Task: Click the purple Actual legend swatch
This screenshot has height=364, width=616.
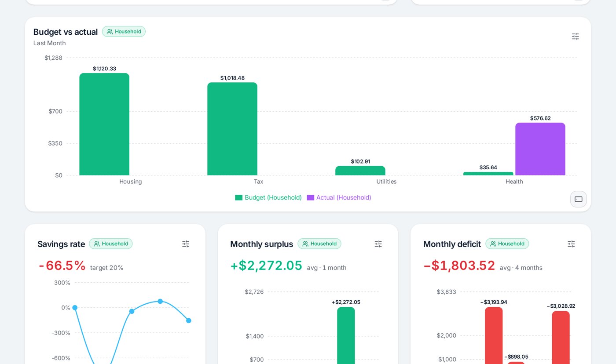Action: [310, 197]
